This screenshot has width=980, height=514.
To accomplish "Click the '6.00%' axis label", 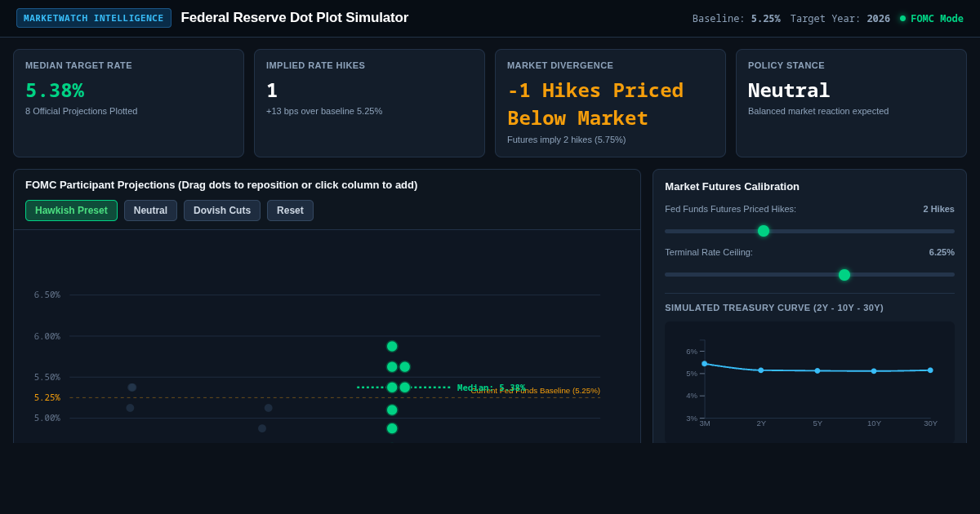I will point(47,336).
